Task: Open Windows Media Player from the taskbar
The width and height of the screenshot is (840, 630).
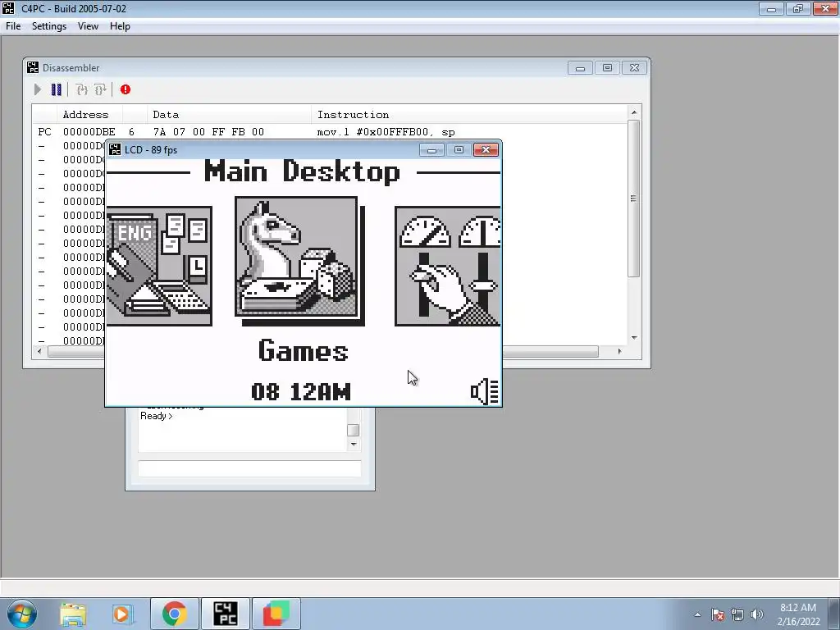Action: coord(121,614)
